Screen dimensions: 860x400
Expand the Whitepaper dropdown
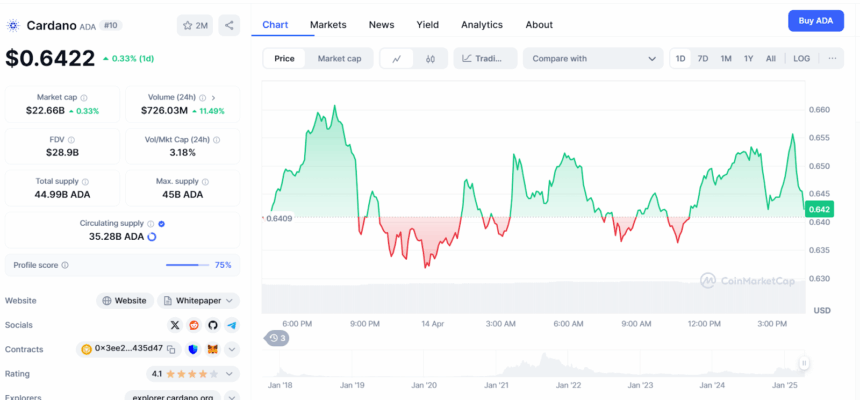coord(199,301)
